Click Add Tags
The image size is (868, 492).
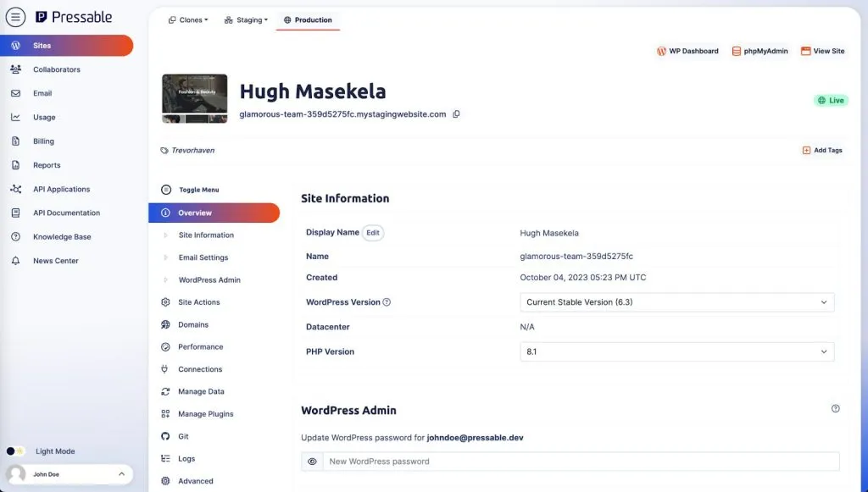point(822,151)
